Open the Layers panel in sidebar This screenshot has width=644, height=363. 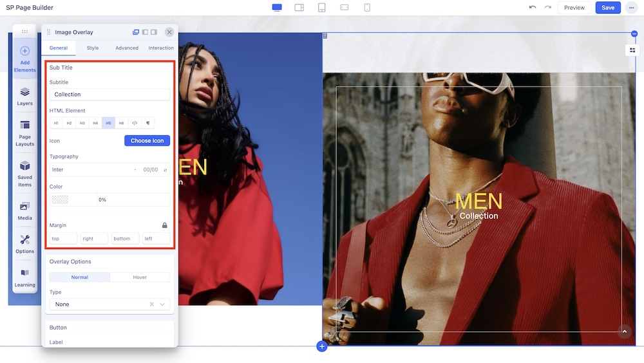24,96
